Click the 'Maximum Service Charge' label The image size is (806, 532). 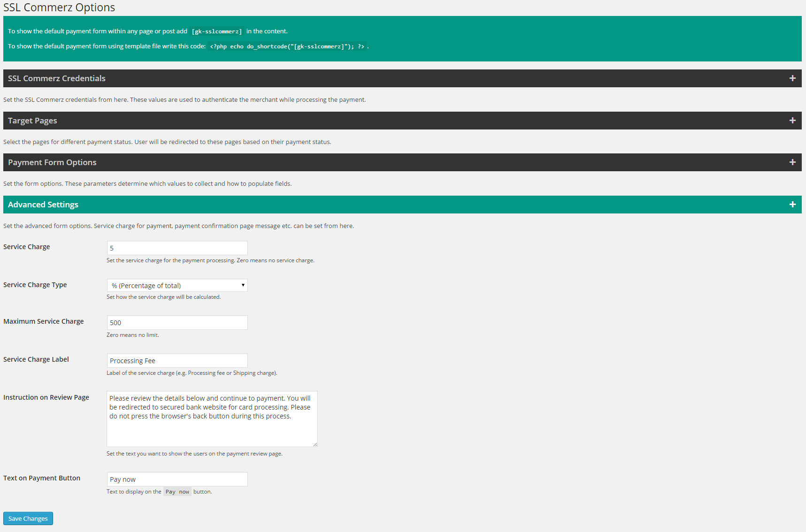tap(44, 321)
